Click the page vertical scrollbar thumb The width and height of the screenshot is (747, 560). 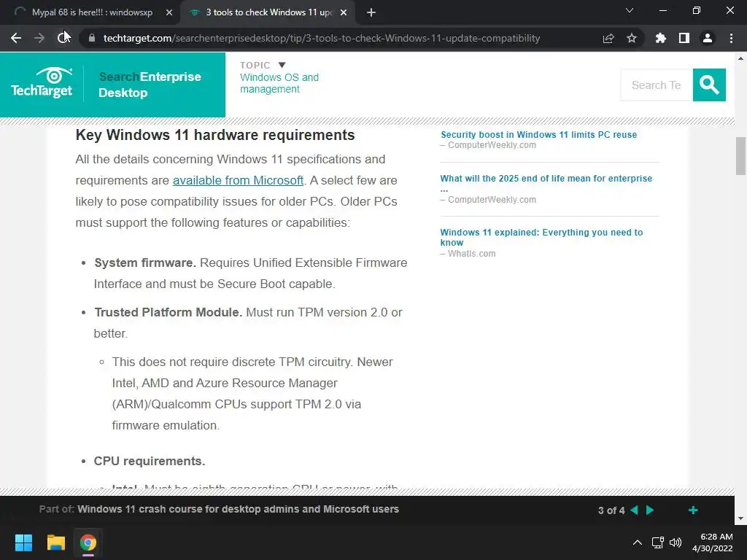(x=740, y=156)
